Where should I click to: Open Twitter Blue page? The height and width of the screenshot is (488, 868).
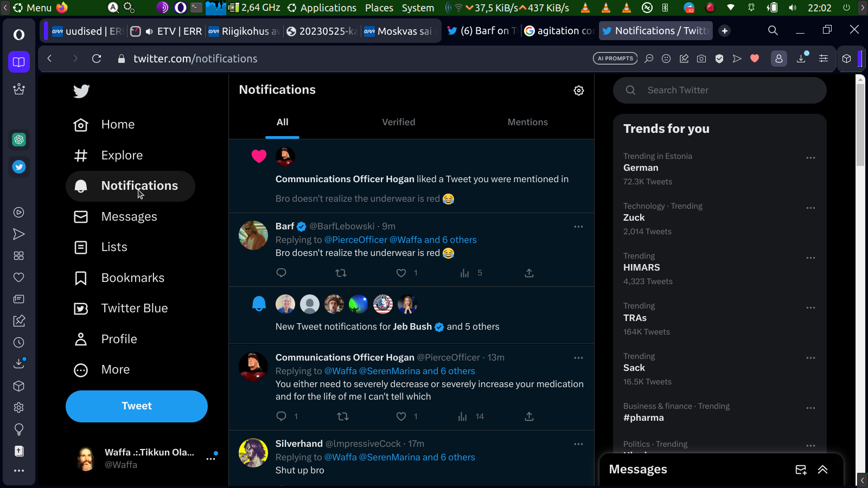point(121,309)
